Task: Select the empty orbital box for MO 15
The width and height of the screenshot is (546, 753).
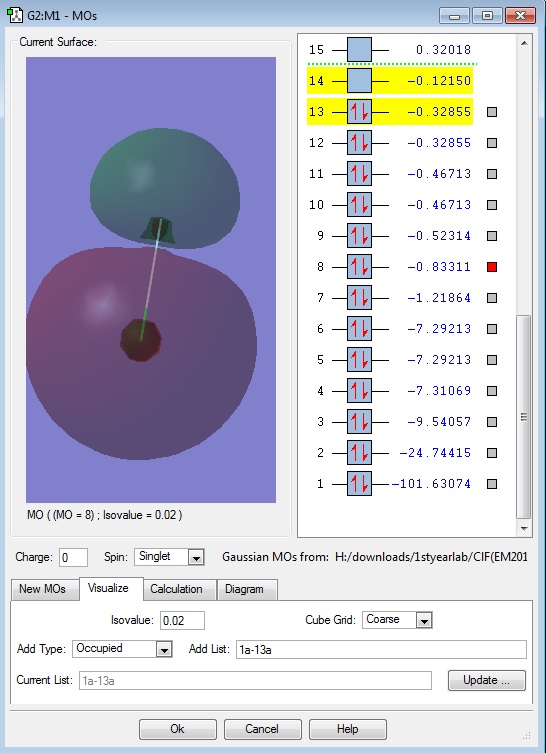Action: 359,49
